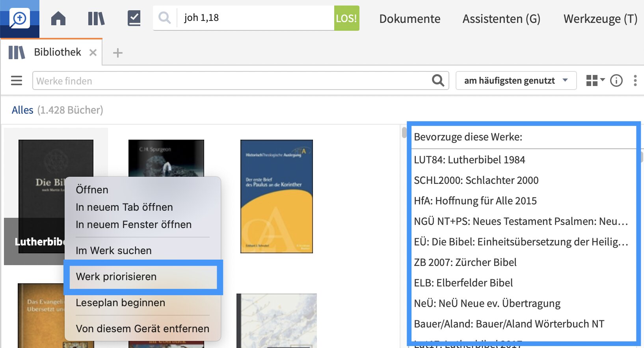The image size is (644, 348).
Task: Open the Library books icon in toolbar
Action: click(96, 19)
